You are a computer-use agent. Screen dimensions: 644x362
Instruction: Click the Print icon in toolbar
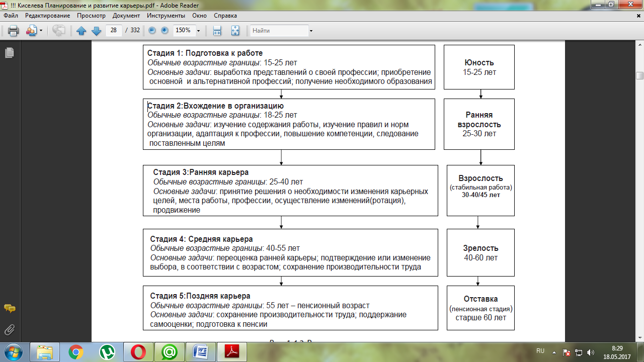(14, 31)
